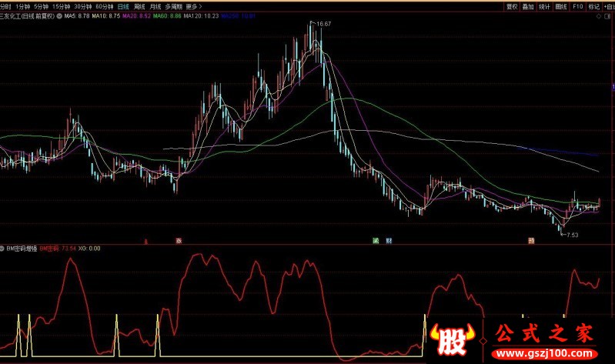Open the 复权 adjustment menu
The height and width of the screenshot is (364, 615).
click(x=511, y=6)
